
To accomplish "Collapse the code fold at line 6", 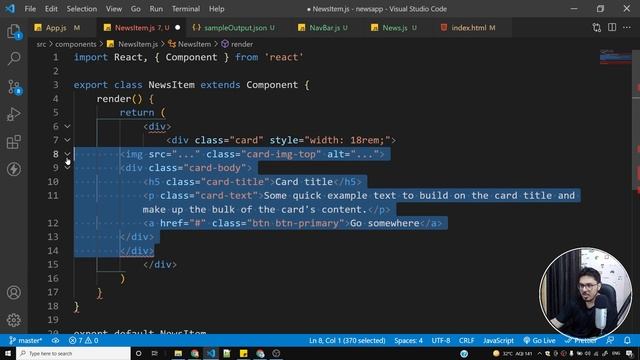I will click(67, 127).
